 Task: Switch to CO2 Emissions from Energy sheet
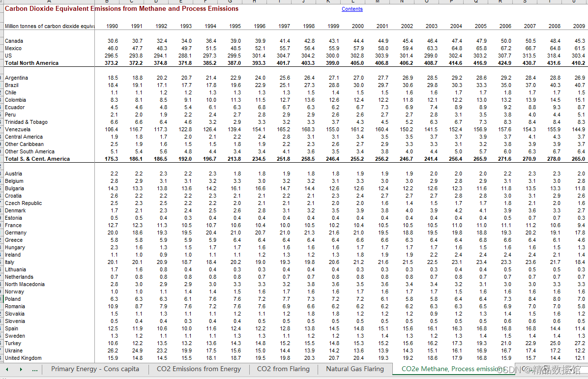199,369
